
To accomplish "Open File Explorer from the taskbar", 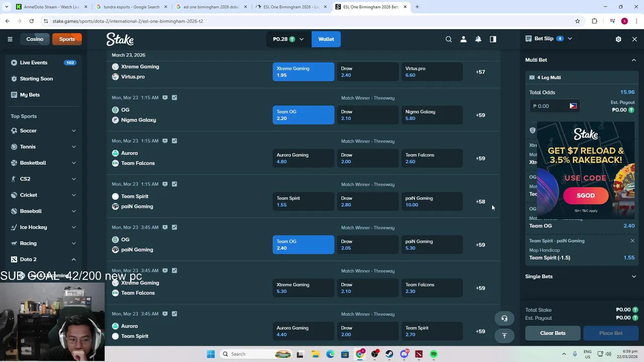I will tap(315, 354).
